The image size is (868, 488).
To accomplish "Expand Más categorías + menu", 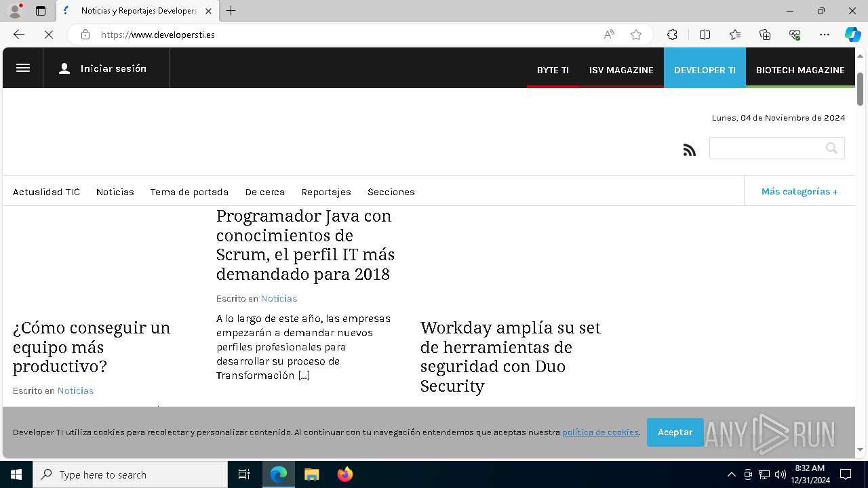I will click(800, 192).
